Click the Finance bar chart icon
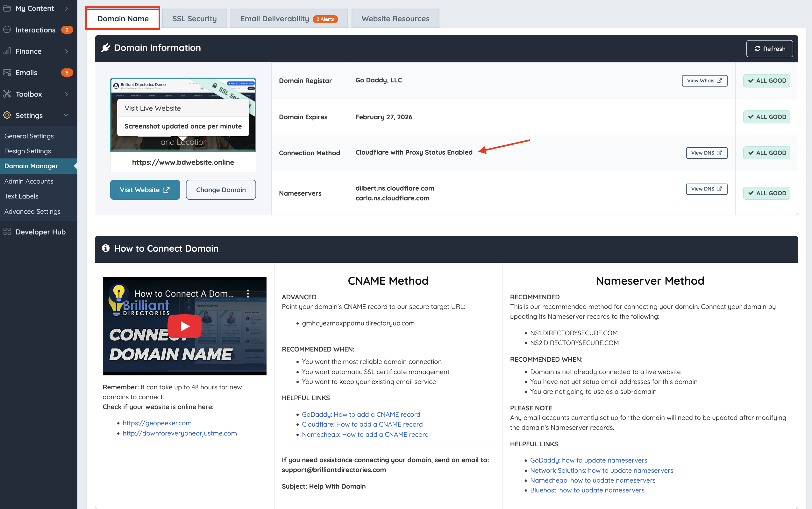The width and height of the screenshot is (812, 509). (7, 51)
